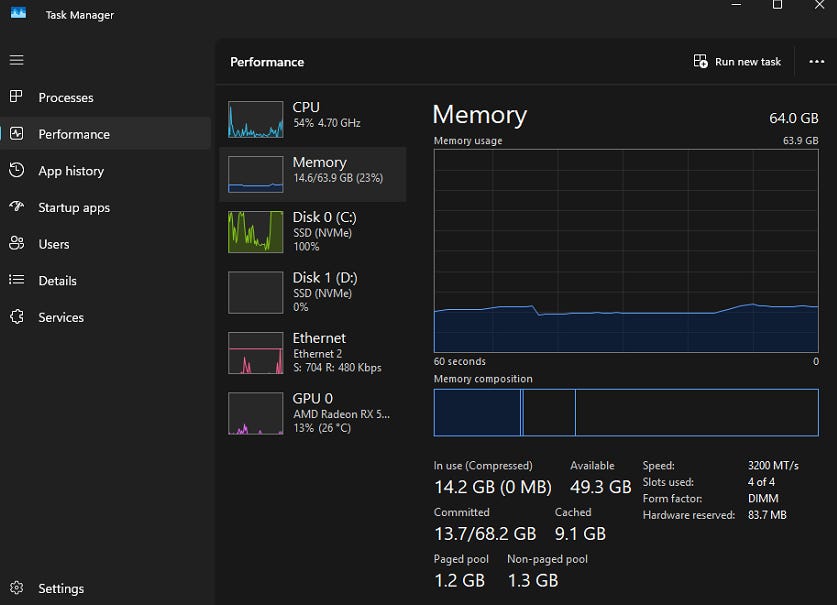Screen dimensions: 837x605
Task: Click the 83.7 MB hardware reserved value
Action: (767, 515)
